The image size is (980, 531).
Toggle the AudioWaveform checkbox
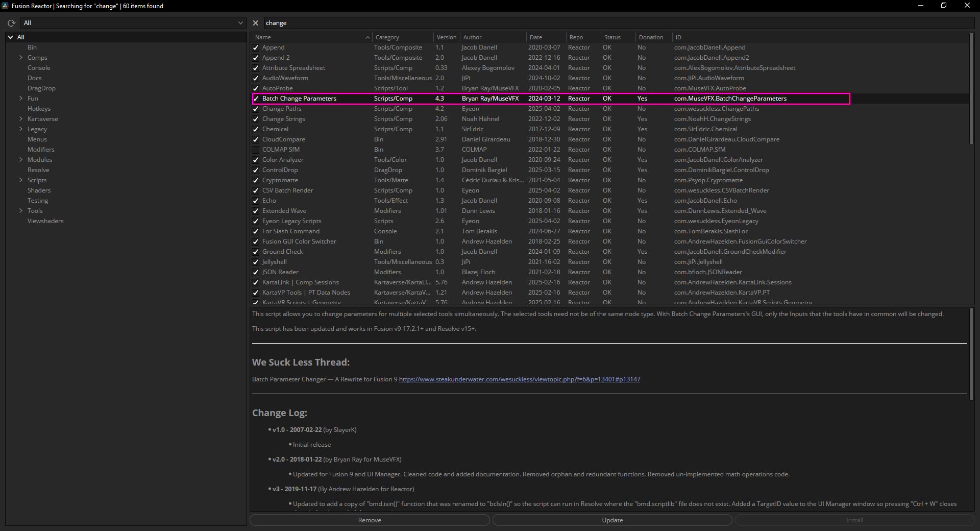click(x=256, y=78)
